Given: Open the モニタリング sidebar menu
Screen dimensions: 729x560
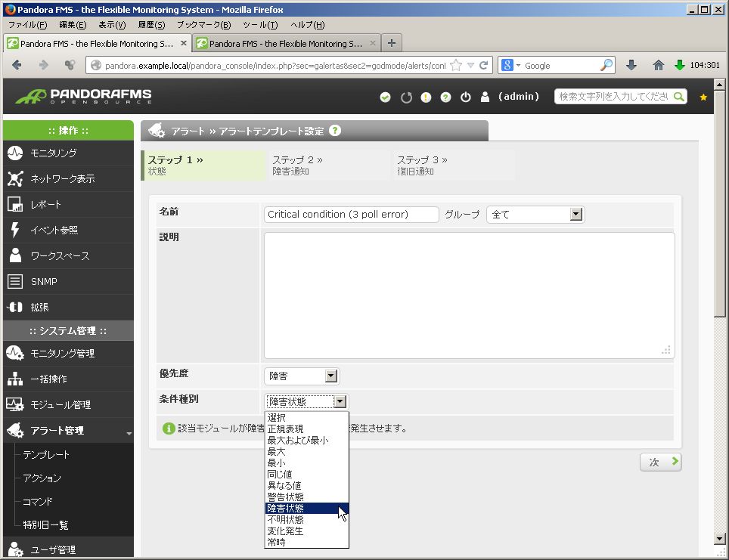Looking at the screenshot, I should [x=68, y=153].
